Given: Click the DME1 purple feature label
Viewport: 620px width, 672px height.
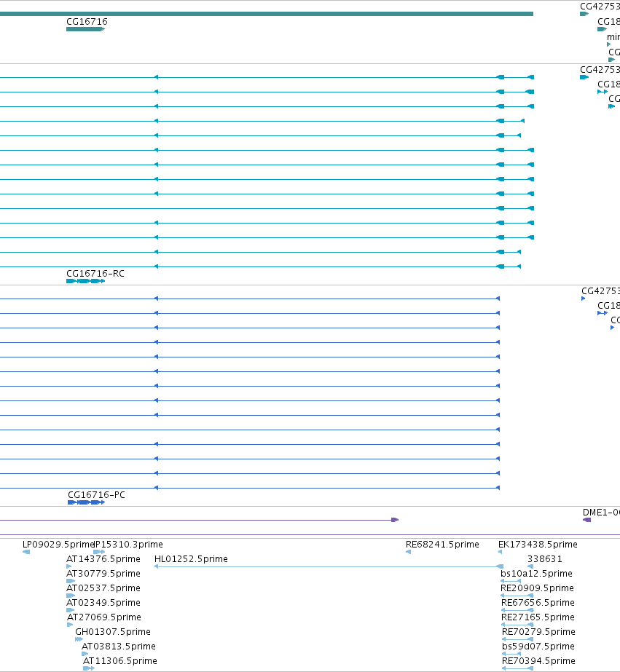Looking at the screenshot, I should pos(601,512).
